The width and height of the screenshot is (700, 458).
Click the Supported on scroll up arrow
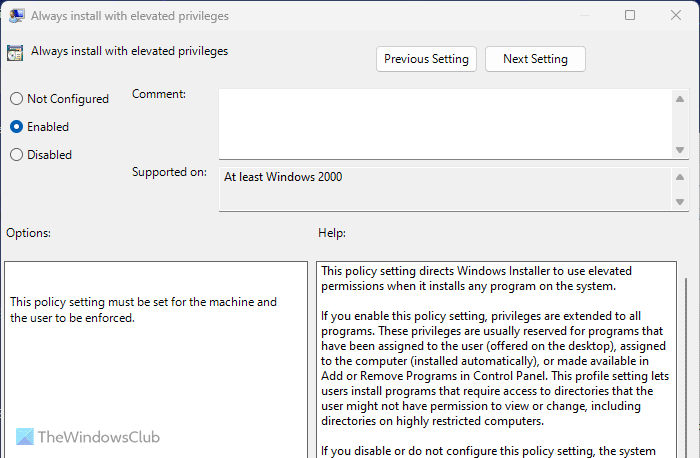tap(680, 175)
